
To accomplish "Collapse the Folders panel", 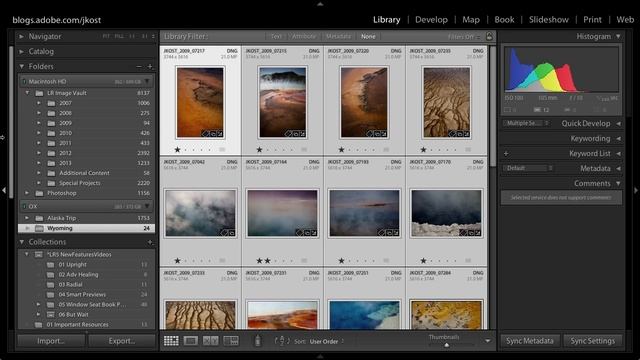I will click(x=21, y=66).
